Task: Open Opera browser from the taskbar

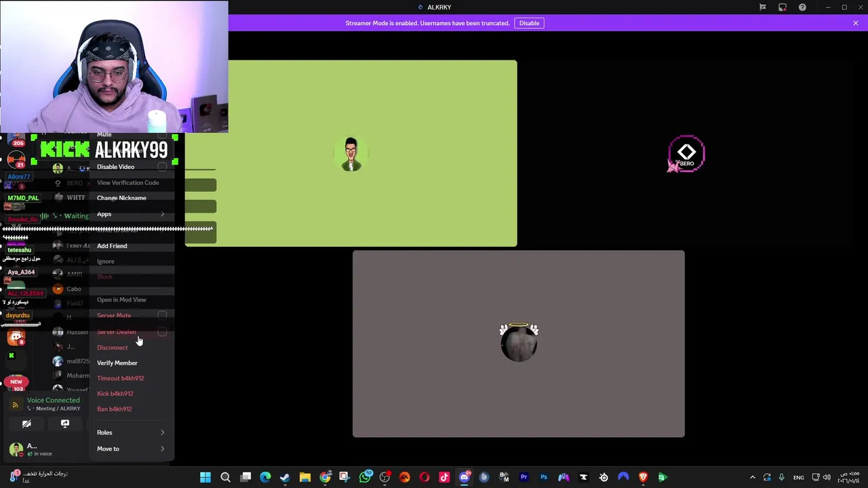Action: (x=425, y=477)
